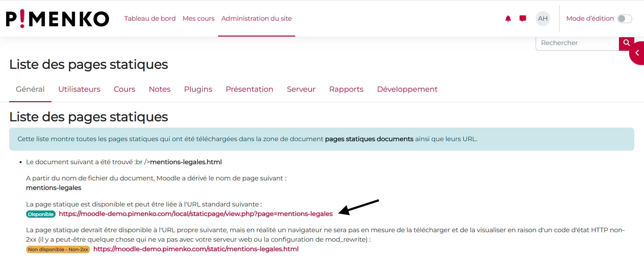Toggle the Mode d'édition switch
The height and width of the screenshot is (265, 644).
point(624,19)
